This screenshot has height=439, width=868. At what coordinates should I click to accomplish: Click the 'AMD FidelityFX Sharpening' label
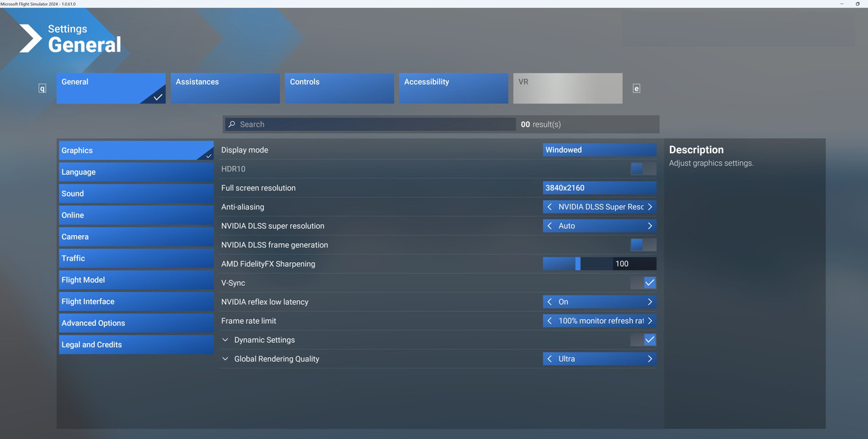pos(268,264)
